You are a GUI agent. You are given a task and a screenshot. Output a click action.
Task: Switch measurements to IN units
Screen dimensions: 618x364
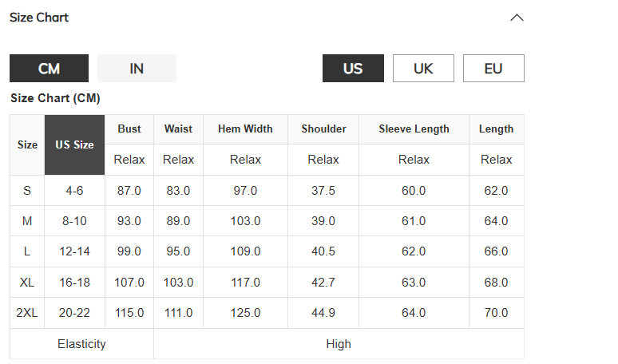point(137,69)
